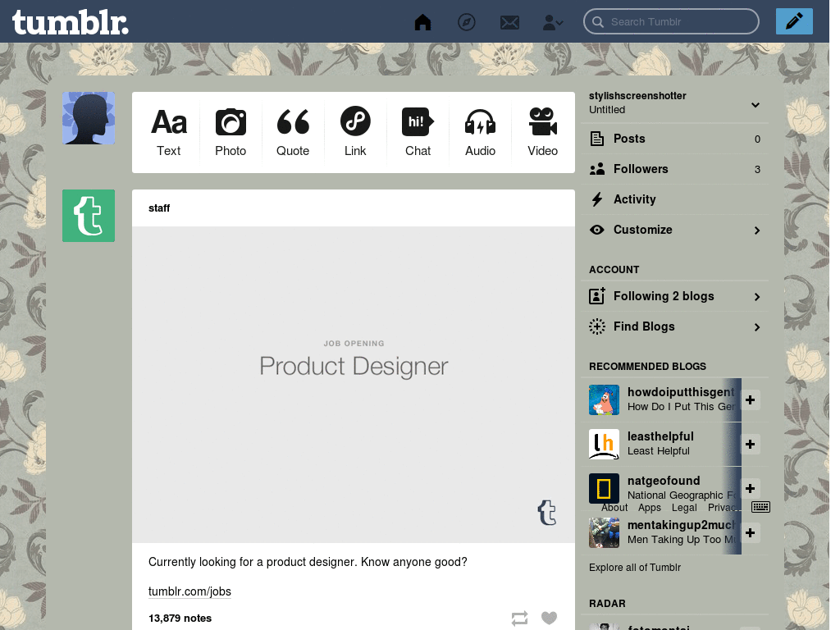Reblog the staff post
The height and width of the screenshot is (630, 840).
519,619
